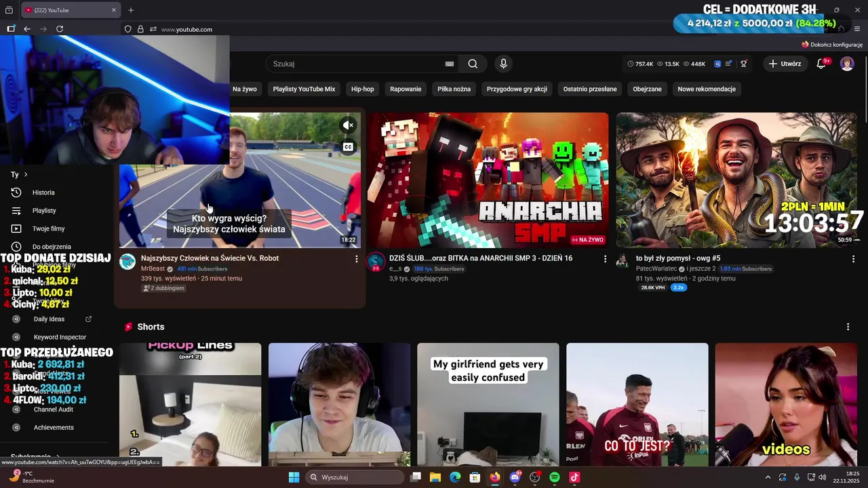Open the Pickup Lines short thumbnail
This screenshot has width=868, height=488.
[190, 404]
